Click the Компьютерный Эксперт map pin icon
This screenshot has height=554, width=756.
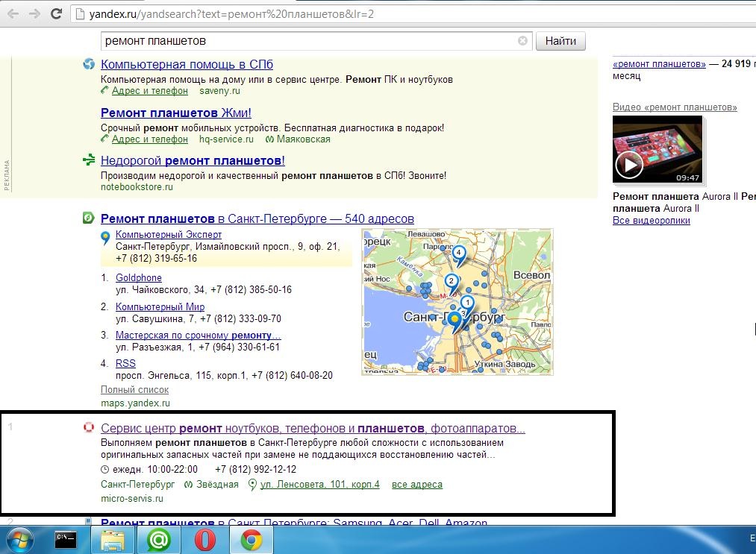click(x=105, y=238)
